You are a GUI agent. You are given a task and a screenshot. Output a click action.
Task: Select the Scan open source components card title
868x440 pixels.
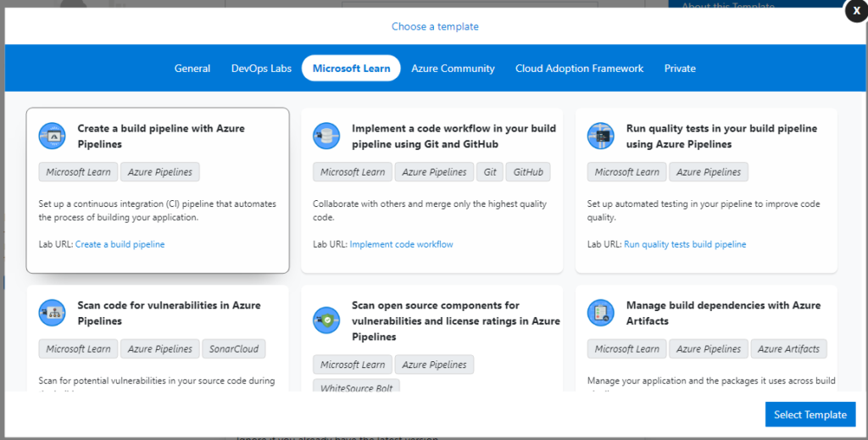pyautogui.click(x=456, y=321)
